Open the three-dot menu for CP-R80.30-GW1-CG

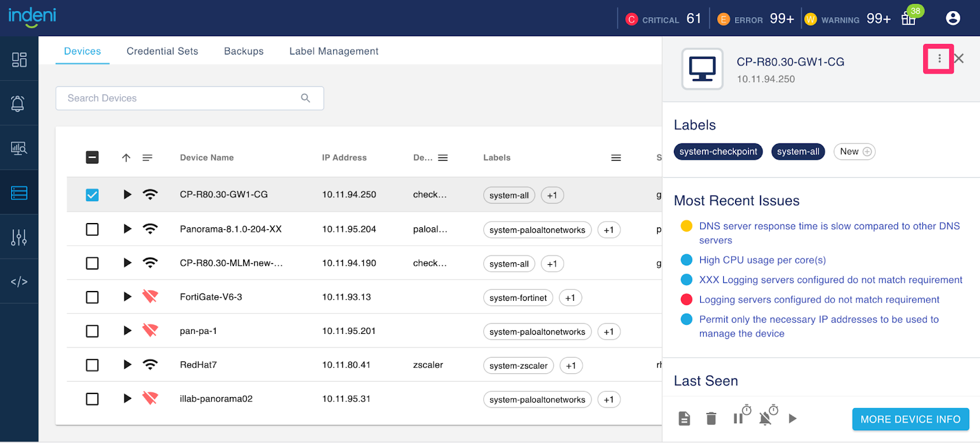pos(939,59)
